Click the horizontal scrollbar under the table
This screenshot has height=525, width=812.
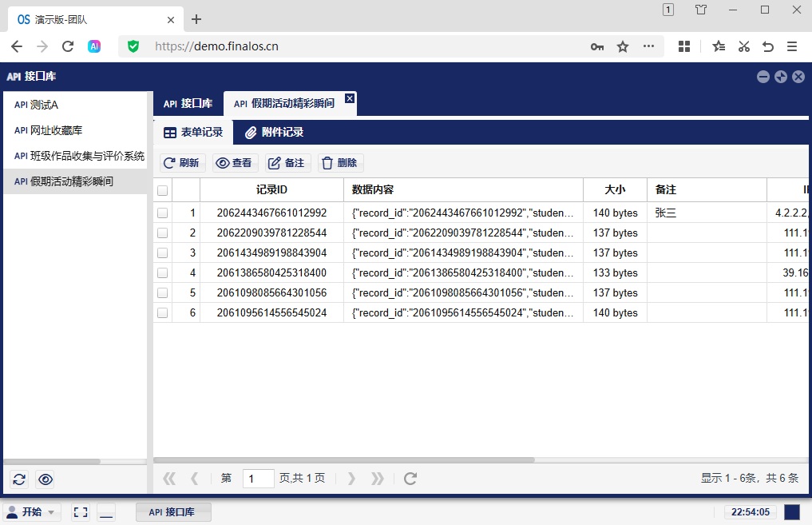click(x=344, y=459)
